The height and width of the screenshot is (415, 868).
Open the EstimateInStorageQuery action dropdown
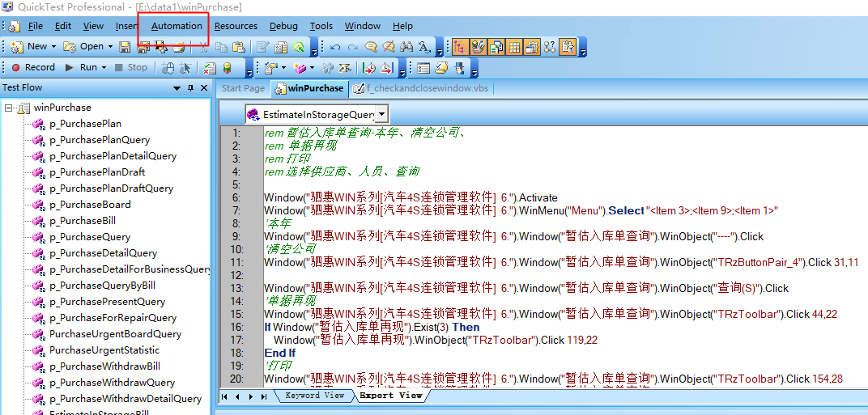point(381,115)
